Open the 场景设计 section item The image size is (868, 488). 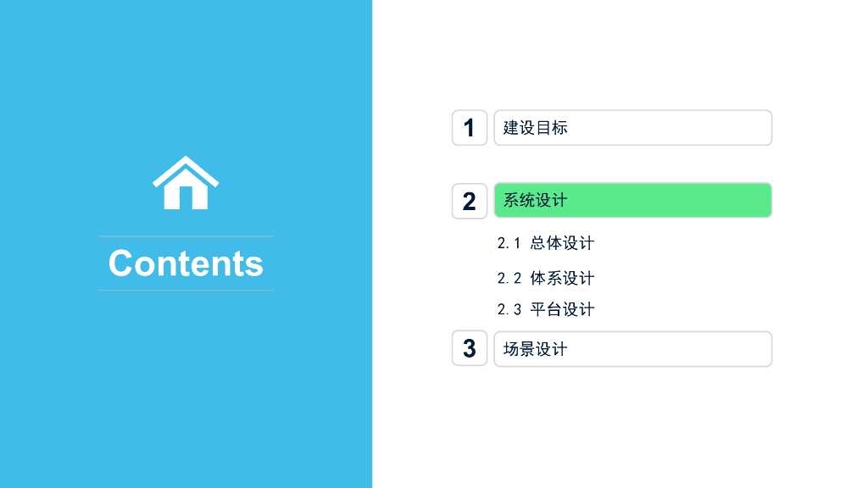click(x=632, y=349)
